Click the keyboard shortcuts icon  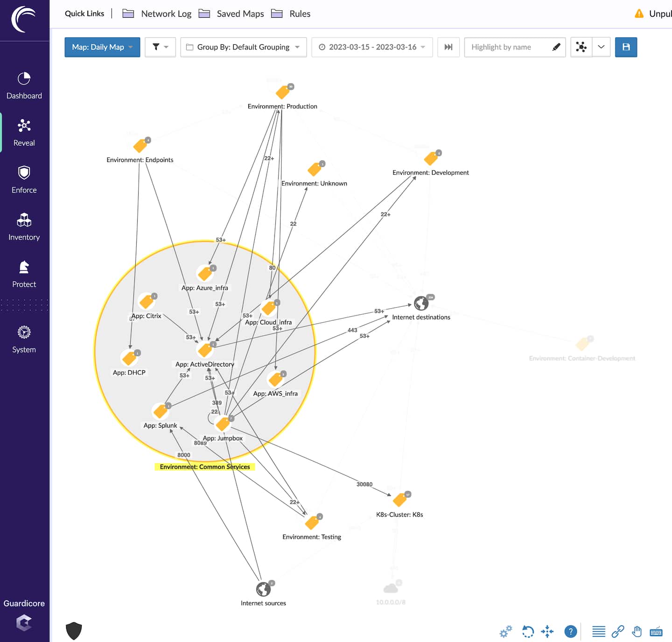click(656, 632)
